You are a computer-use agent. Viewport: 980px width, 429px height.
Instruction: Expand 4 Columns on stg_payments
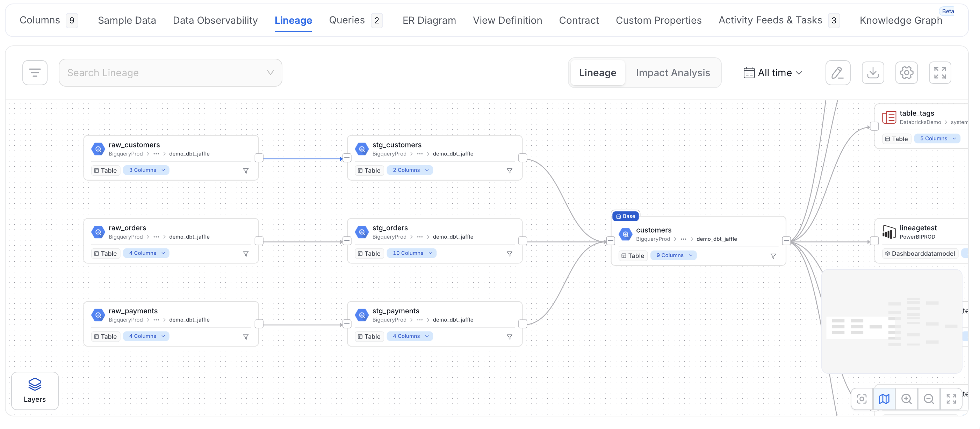point(410,336)
